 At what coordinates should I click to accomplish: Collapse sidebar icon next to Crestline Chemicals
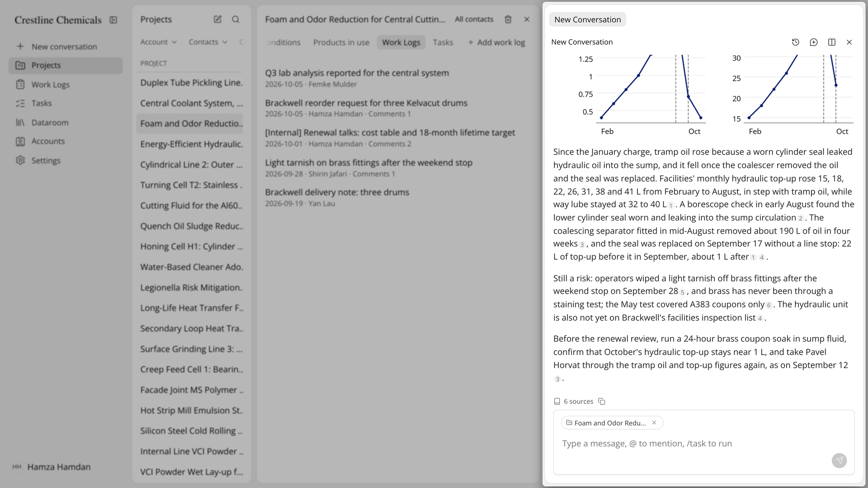coord(113,20)
